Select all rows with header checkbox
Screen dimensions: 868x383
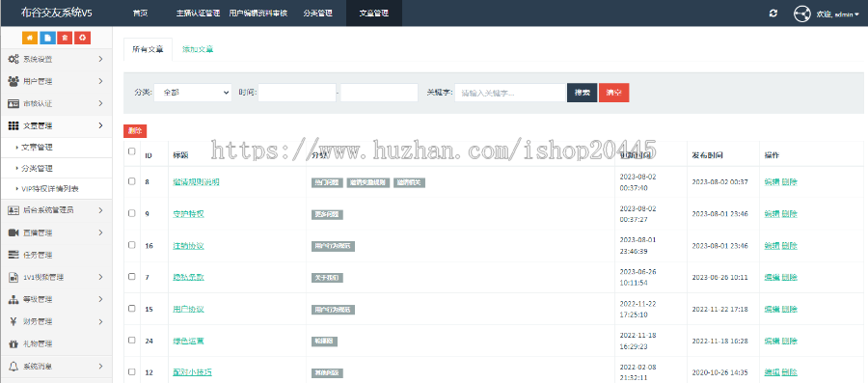132,151
